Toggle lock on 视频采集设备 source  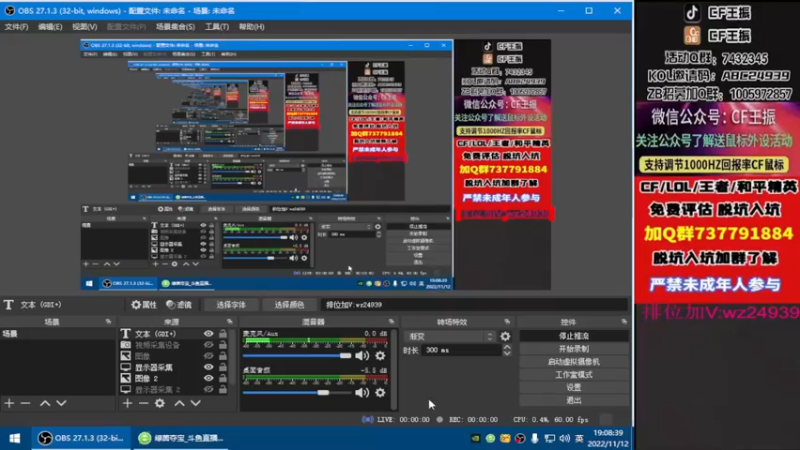(223, 345)
